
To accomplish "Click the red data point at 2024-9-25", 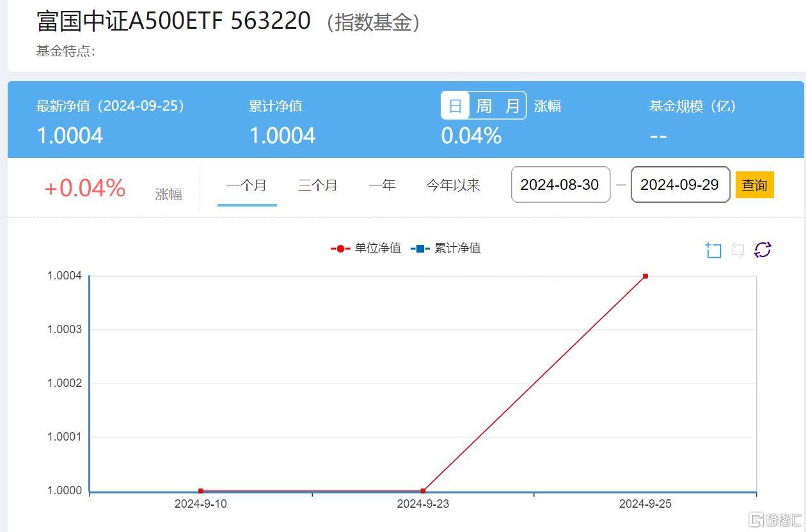I will coord(645,276).
